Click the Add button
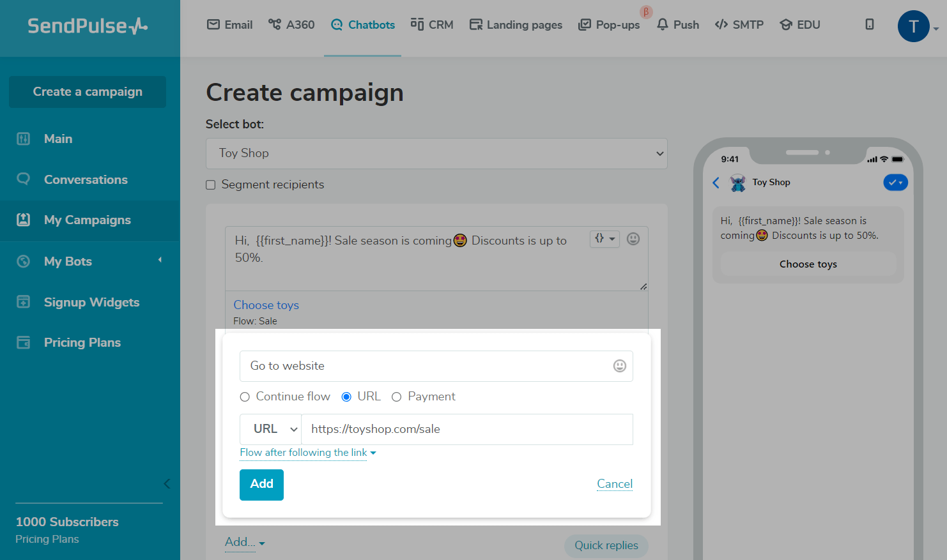 click(x=261, y=485)
